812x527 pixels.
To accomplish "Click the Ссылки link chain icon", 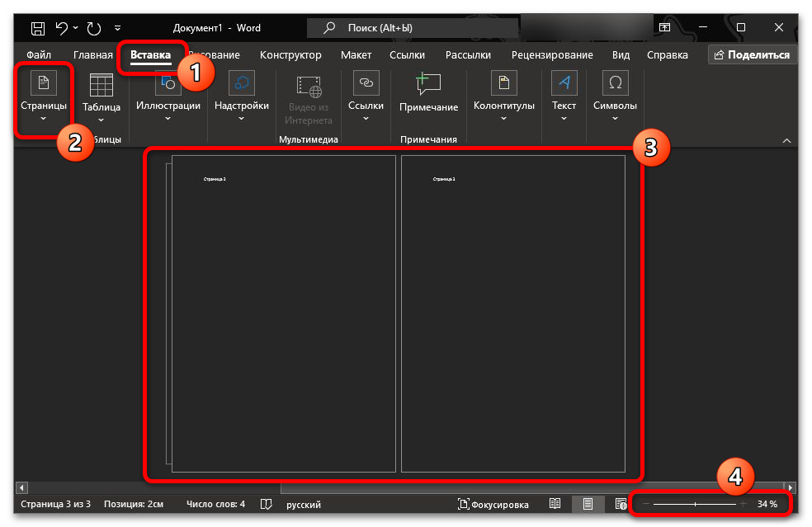I will click(366, 83).
